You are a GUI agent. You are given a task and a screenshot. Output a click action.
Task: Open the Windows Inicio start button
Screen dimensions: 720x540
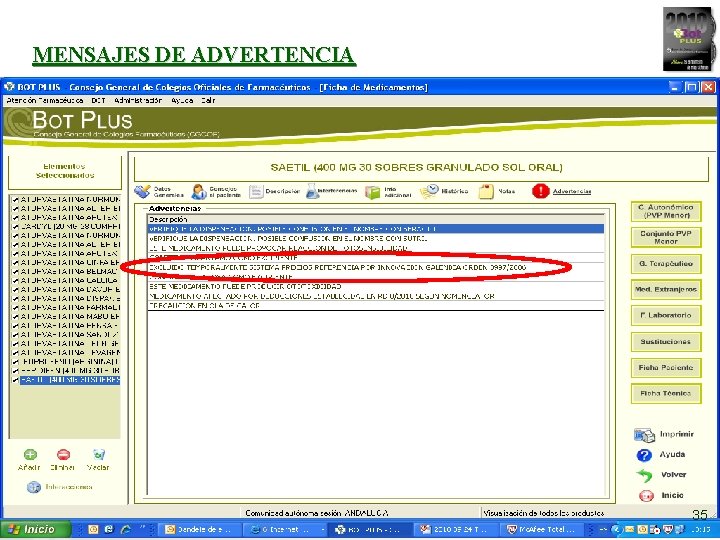tap(36, 529)
